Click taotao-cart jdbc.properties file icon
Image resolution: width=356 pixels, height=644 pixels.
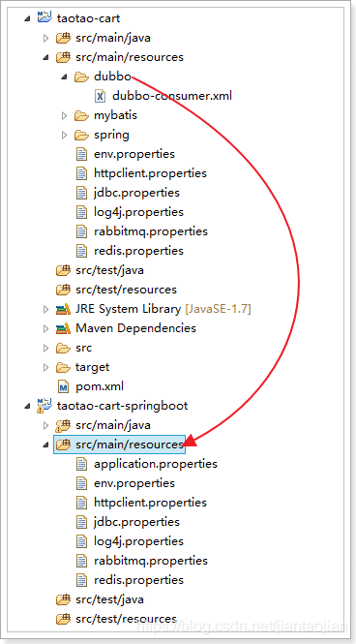coord(82,193)
